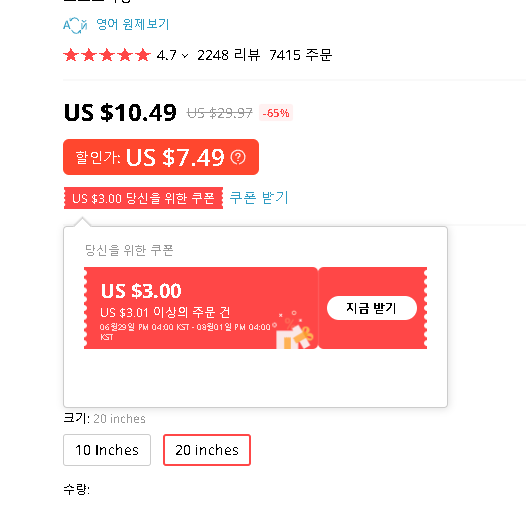The image size is (526, 507).
Task: Click the first red rating star
Action: coord(71,55)
